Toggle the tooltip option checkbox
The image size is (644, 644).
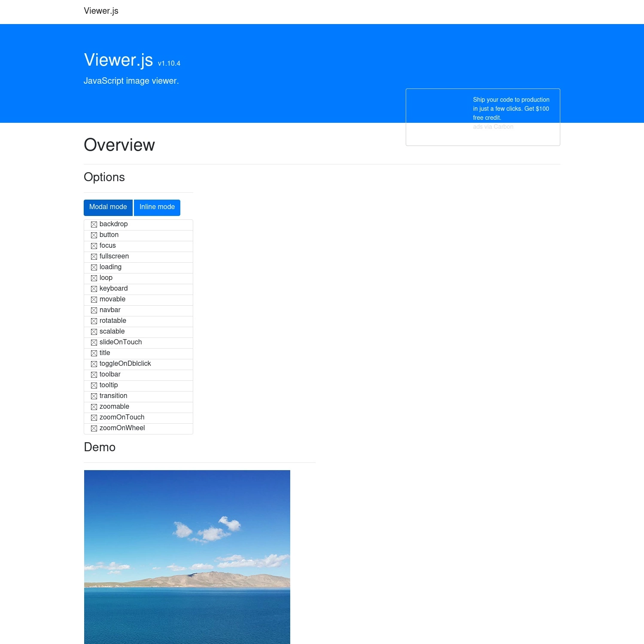[x=94, y=386]
